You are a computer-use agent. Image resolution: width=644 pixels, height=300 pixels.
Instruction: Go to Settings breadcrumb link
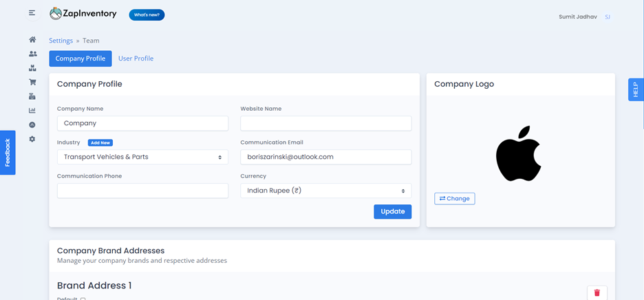[61, 41]
